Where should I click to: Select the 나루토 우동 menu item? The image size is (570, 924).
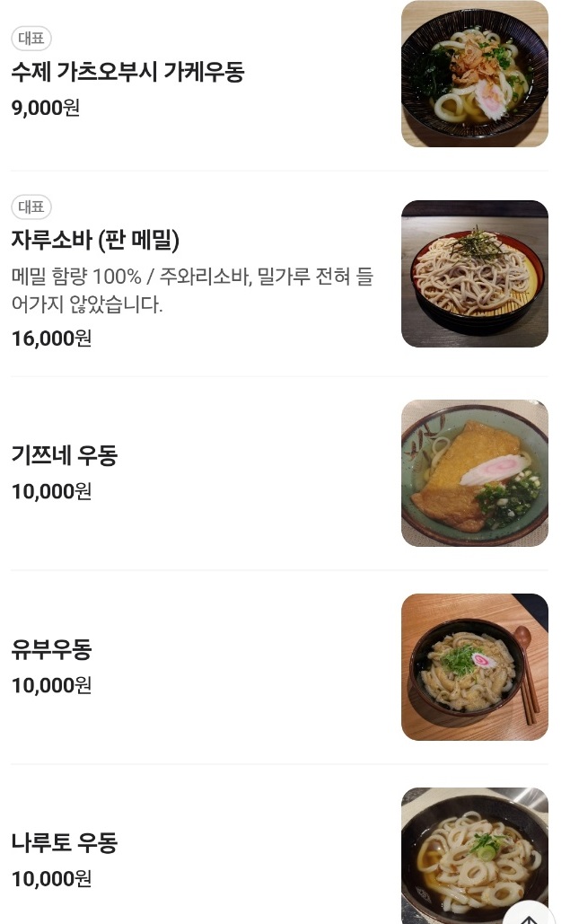(x=64, y=844)
